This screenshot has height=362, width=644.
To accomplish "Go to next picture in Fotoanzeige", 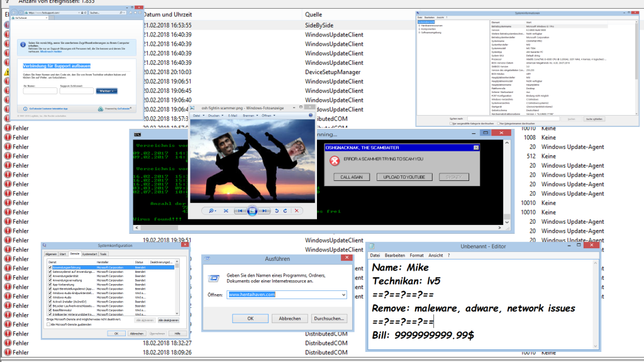I will (265, 211).
